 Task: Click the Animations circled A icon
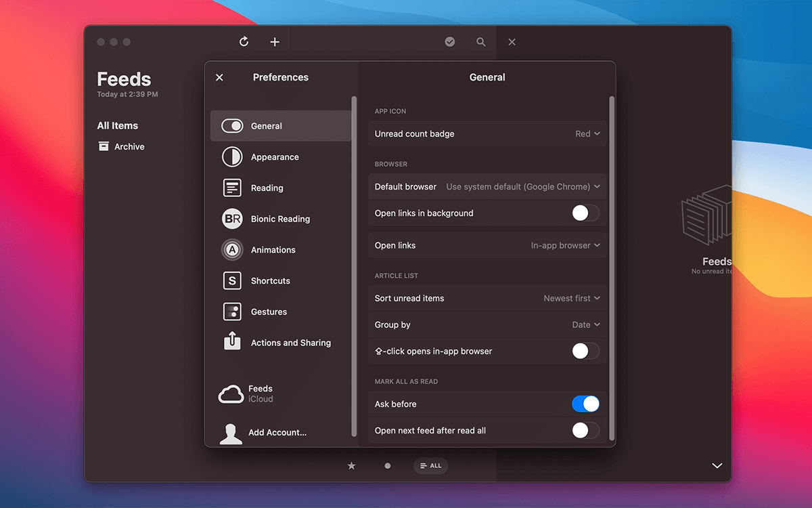232,250
